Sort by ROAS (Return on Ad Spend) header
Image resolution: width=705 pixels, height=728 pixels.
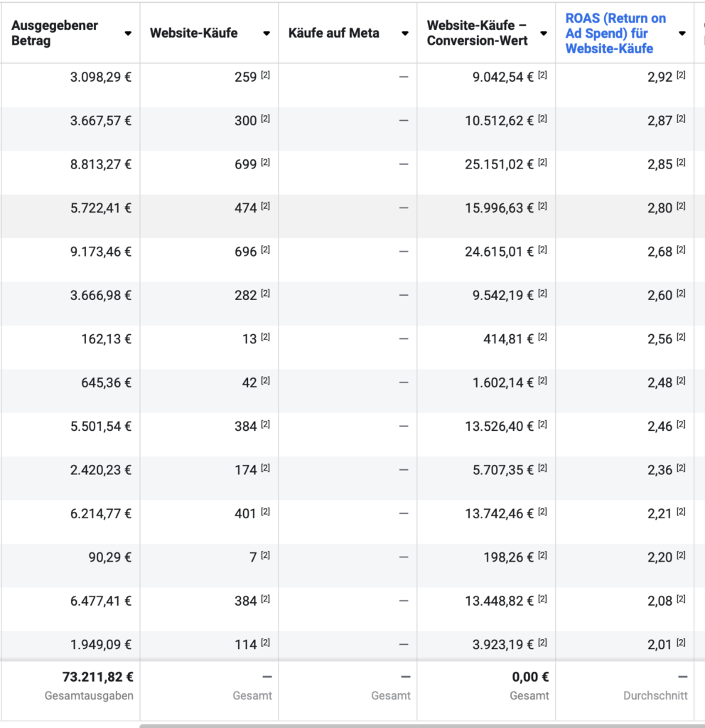point(615,33)
